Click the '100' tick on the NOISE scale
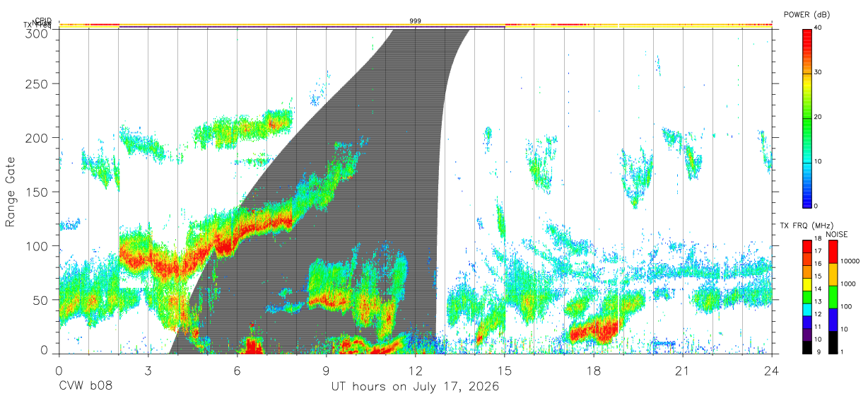This screenshot has height=401, width=868. 845,307
